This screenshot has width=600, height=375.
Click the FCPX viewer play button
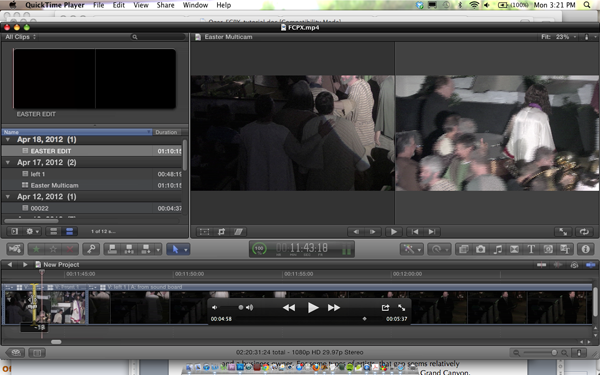click(394, 232)
